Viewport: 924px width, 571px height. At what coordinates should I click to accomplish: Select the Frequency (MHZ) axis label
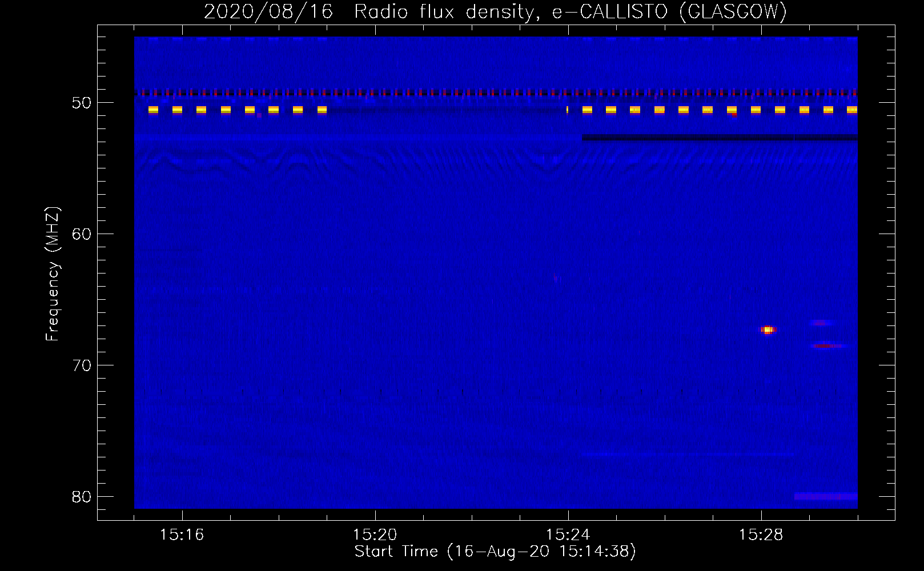click(52, 274)
